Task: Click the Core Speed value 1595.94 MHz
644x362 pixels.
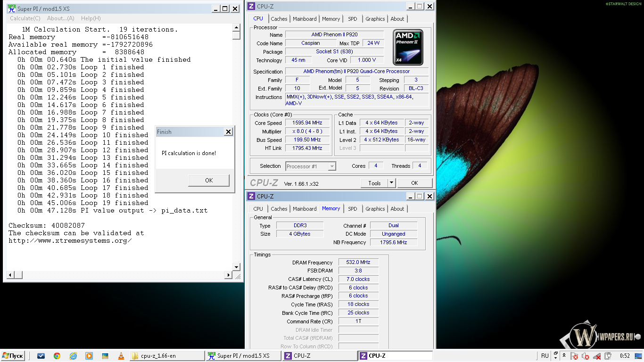Action: point(307,123)
